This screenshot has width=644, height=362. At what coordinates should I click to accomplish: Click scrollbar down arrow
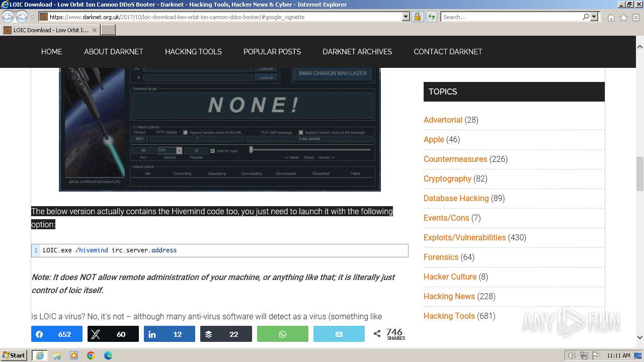[x=639, y=337]
